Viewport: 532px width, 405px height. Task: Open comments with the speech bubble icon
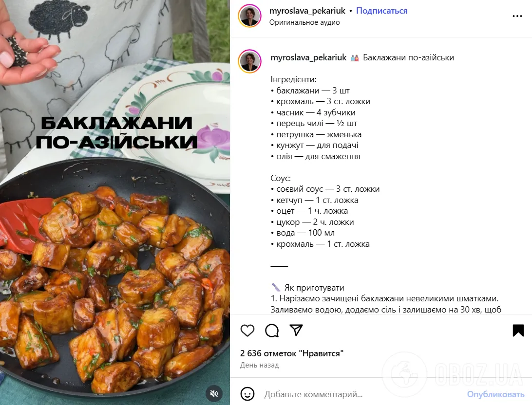pyautogui.click(x=272, y=331)
